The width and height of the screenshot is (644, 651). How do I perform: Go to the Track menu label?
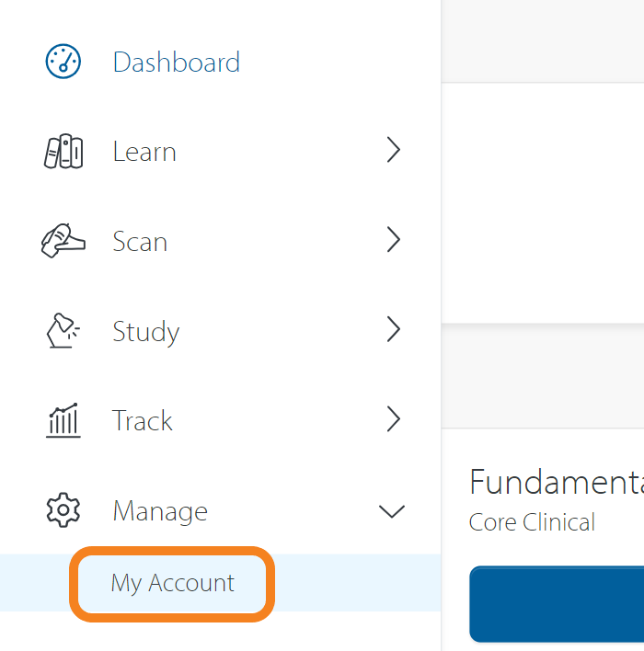pyautogui.click(x=143, y=420)
